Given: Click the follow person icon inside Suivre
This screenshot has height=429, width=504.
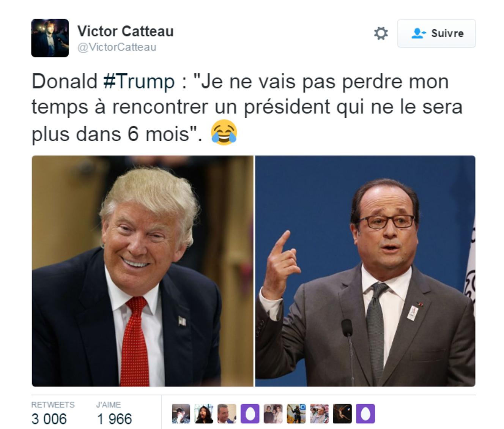Looking at the screenshot, I should [x=419, y=33].
